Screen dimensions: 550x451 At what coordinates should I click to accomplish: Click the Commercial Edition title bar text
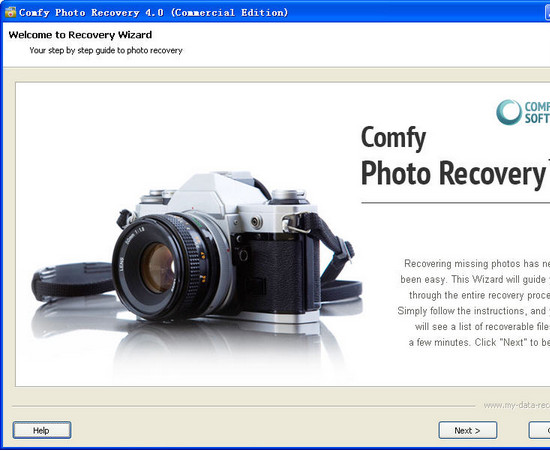(230, 13)
